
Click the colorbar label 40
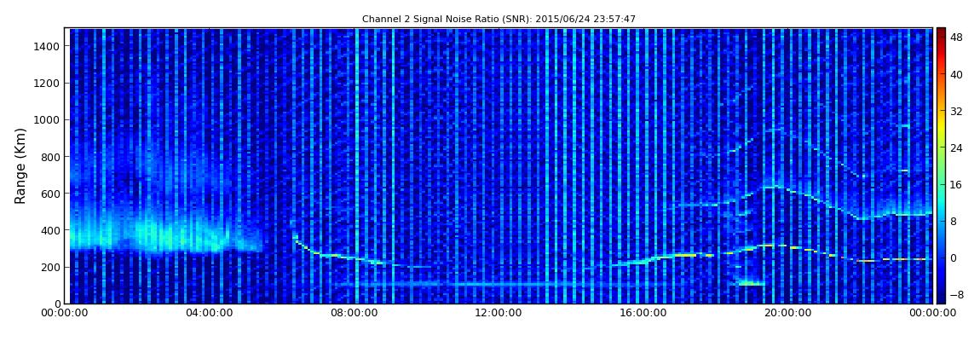tap(956, 74)
